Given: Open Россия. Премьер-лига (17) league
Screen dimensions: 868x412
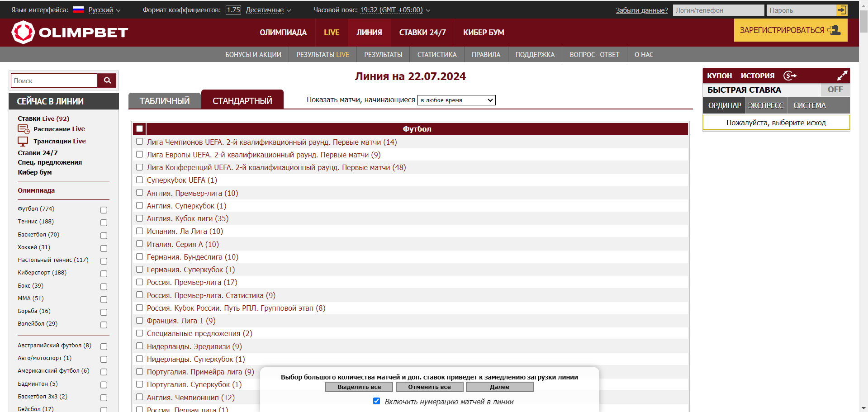Looking at the screenshot, I should 192,282.
